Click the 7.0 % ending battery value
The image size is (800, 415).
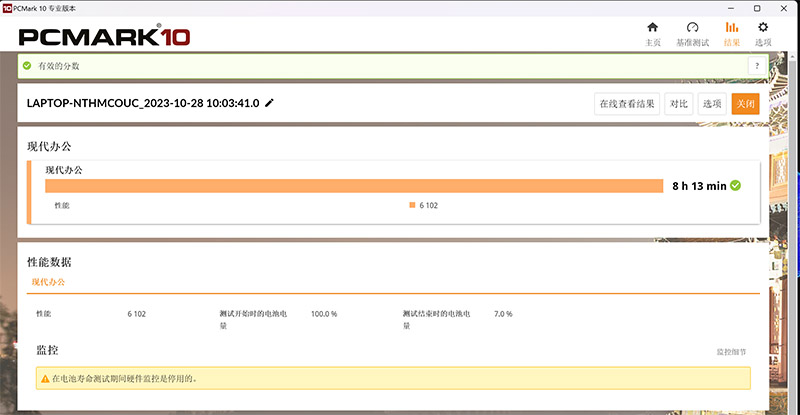tap(503, 314)
